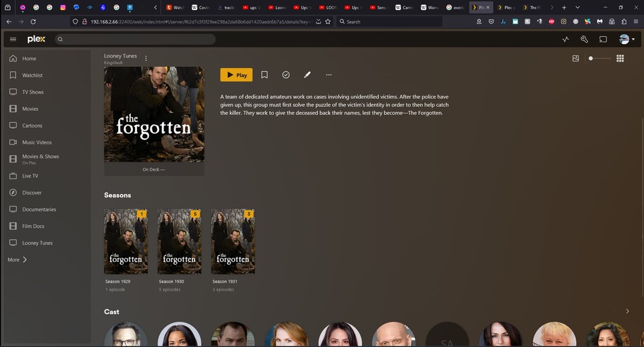Click the Music Videos camera icon

click(x=13, y=142)
